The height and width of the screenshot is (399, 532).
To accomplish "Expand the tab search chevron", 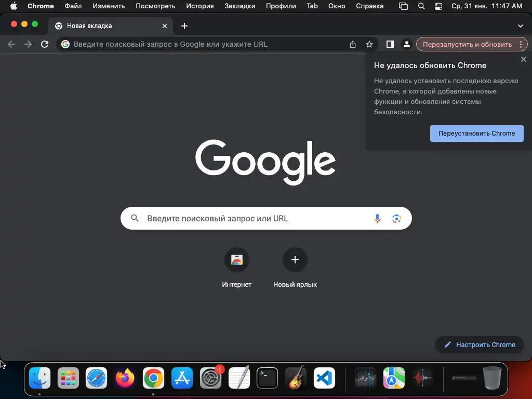I will pyautogui.click(x=521, y=26).
